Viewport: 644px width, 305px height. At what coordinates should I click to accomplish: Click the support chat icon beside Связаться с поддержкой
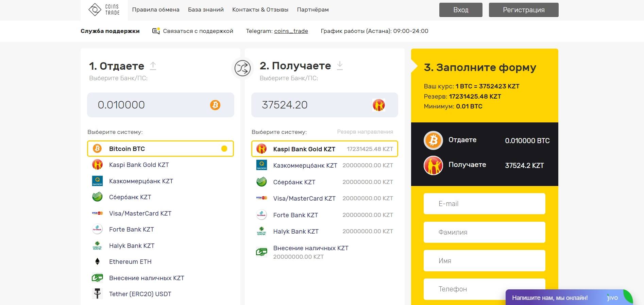[x=156, y=31]
